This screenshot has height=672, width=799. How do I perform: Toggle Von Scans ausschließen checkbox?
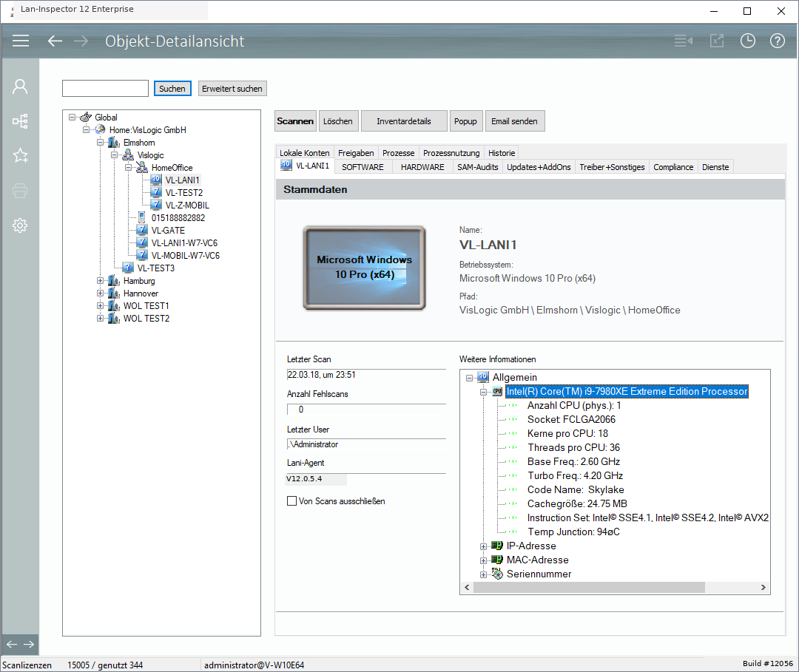pos(292,501)
